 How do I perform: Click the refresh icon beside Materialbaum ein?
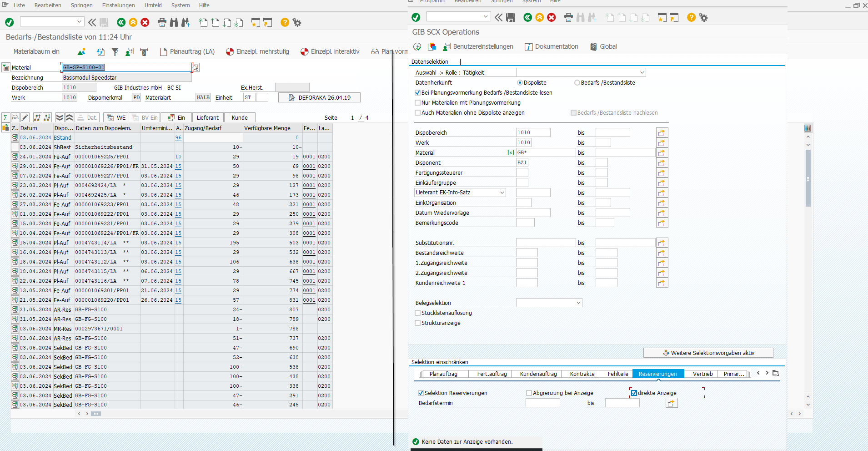(x=100, y=52)
